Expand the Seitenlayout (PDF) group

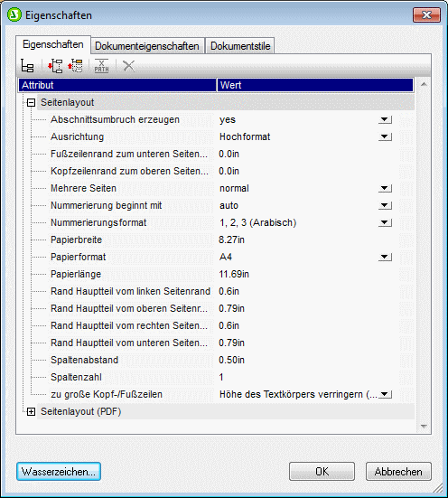click(x=31, y=412)
